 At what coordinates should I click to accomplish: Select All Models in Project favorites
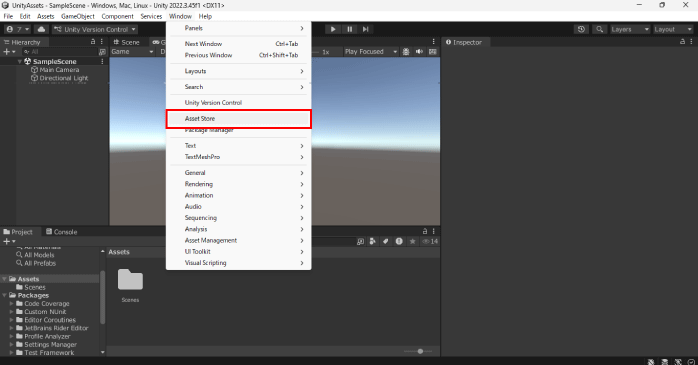35,255
